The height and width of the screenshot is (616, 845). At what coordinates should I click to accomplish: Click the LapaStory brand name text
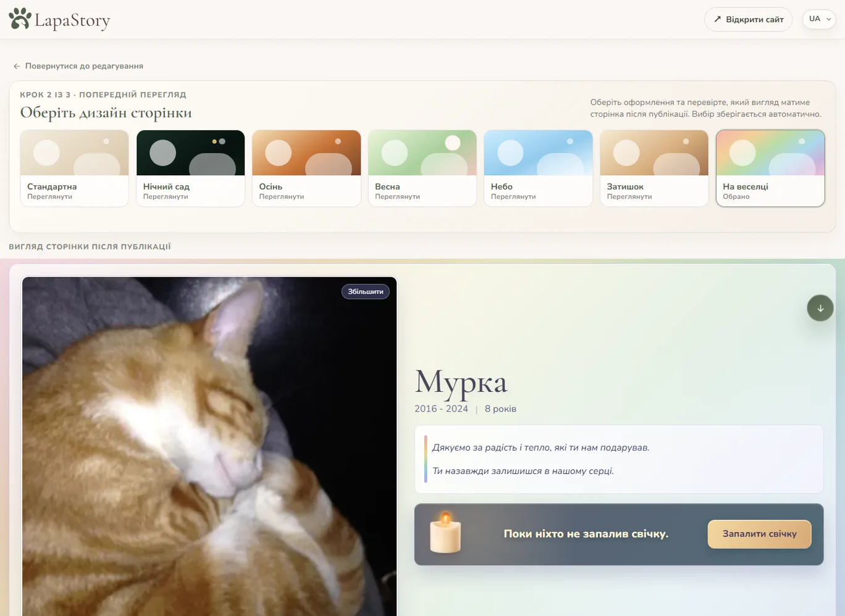tap(72, 20)
